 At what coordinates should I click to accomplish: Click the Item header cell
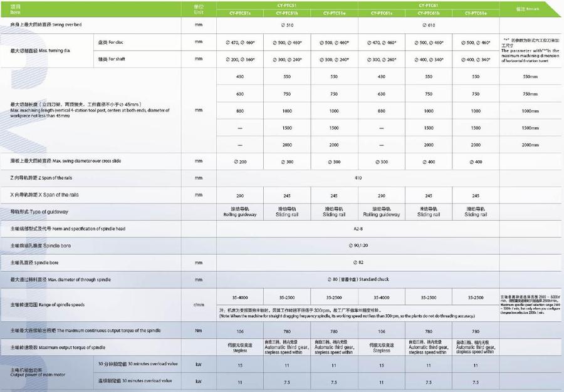pyautogui.click(x=91, y=9)
